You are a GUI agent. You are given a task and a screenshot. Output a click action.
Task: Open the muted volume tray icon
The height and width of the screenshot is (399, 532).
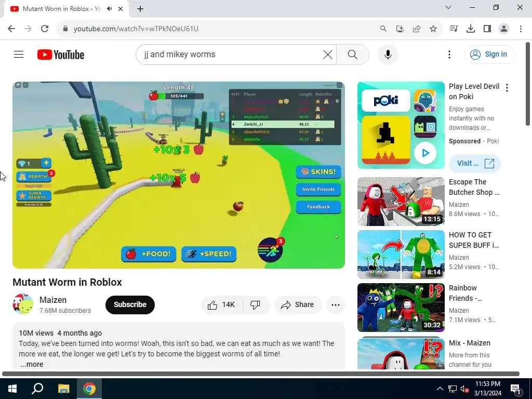click(465, 389)
